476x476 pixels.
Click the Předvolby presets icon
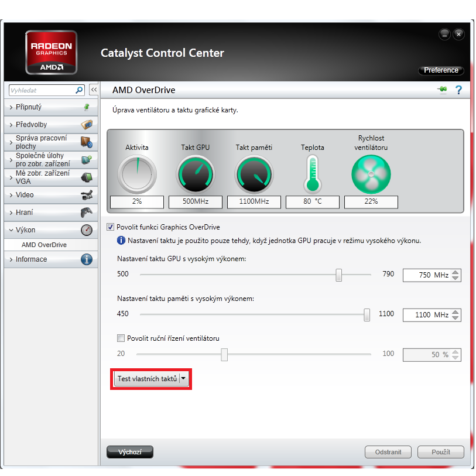87,125
